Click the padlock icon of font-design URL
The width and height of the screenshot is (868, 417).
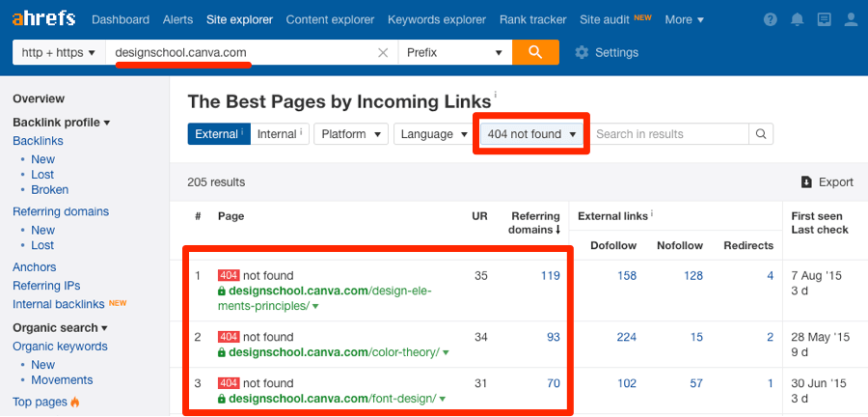point(222,398)
